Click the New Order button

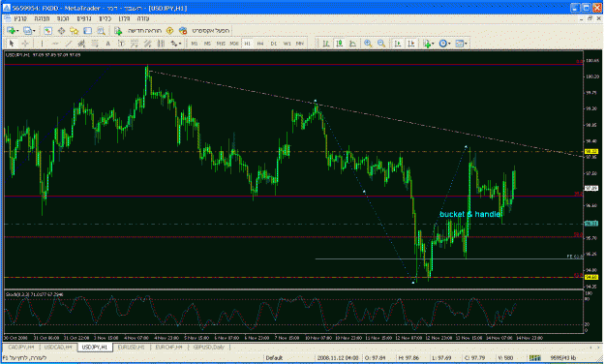point(138,30)
